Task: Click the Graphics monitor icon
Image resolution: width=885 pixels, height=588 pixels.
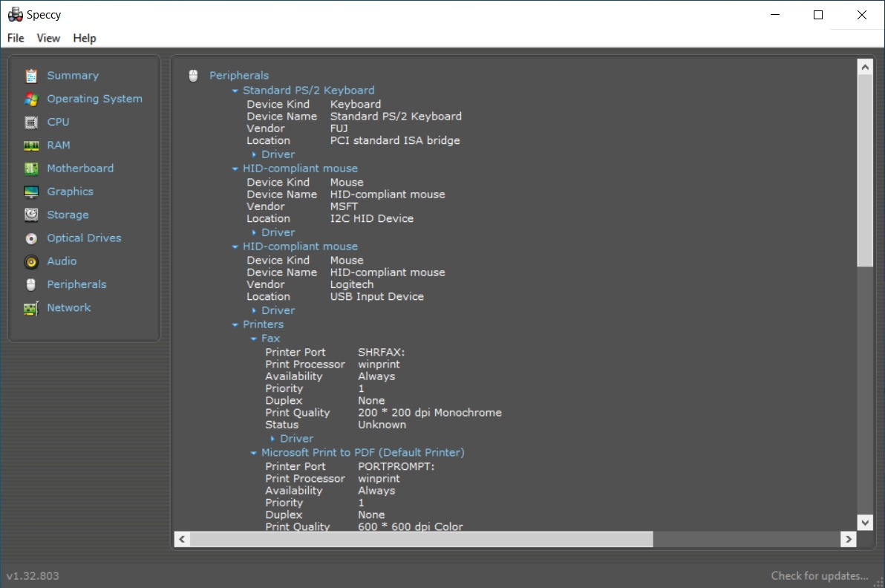Action: pyautogui.click(x=31, y=192)
